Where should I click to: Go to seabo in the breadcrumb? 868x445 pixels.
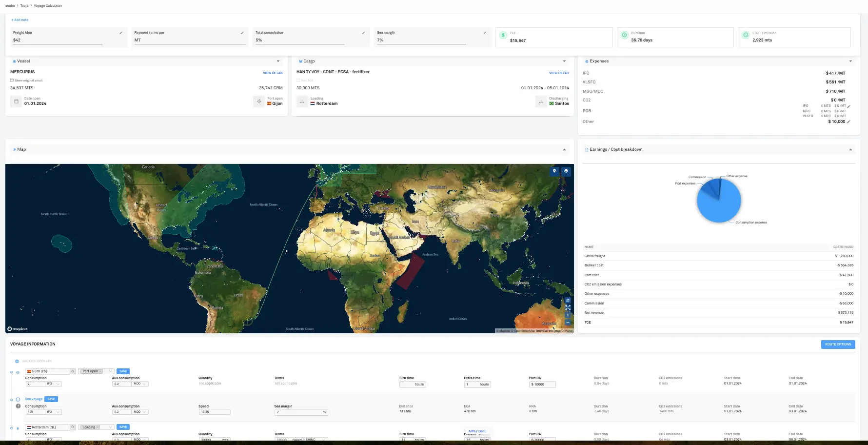coord(10,6)
